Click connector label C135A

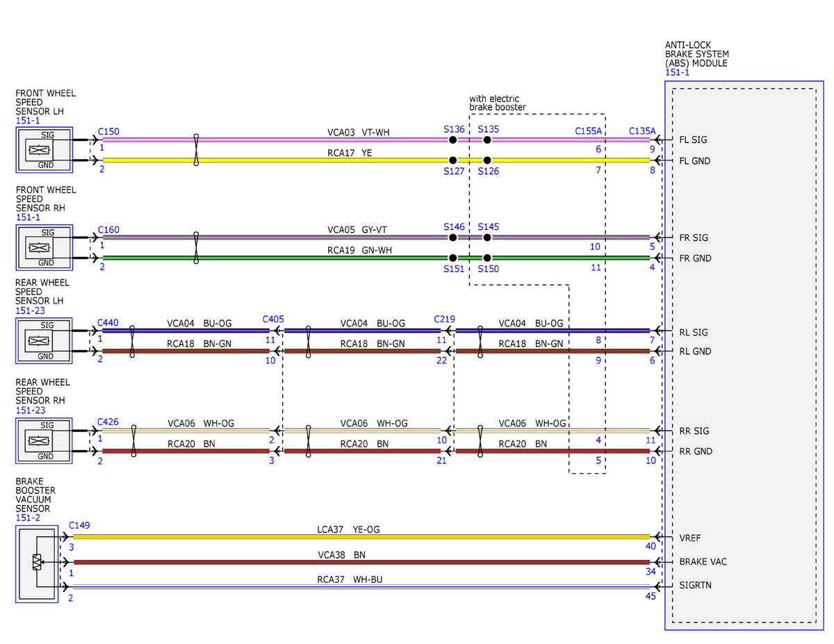click(x=642, y=131)
